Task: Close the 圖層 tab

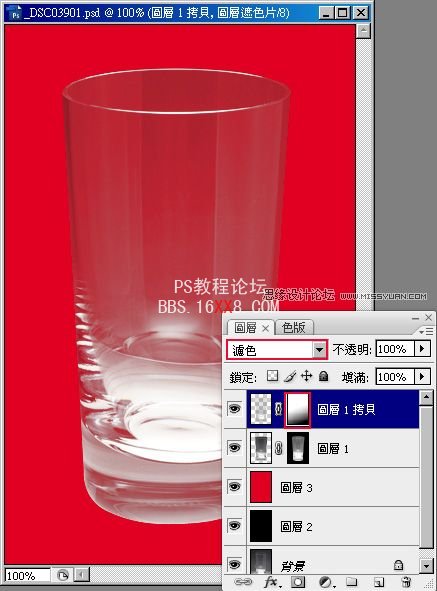Action: pos(265,328)
